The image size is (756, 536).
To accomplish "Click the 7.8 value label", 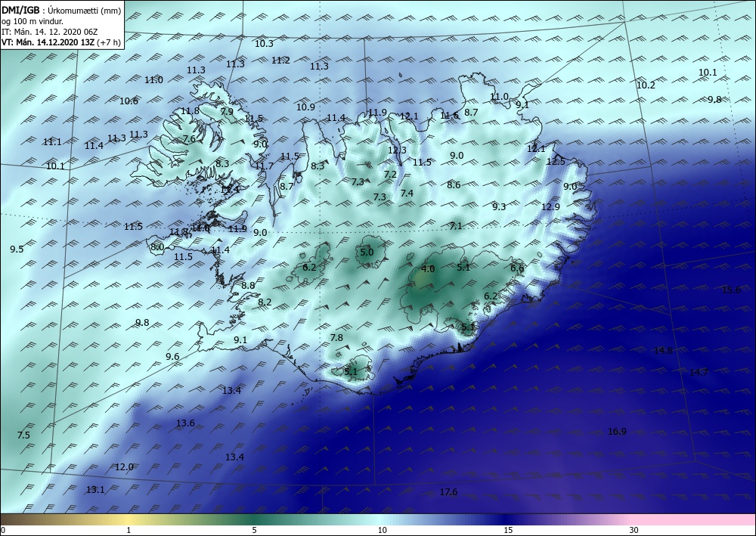I will point(336,338).
